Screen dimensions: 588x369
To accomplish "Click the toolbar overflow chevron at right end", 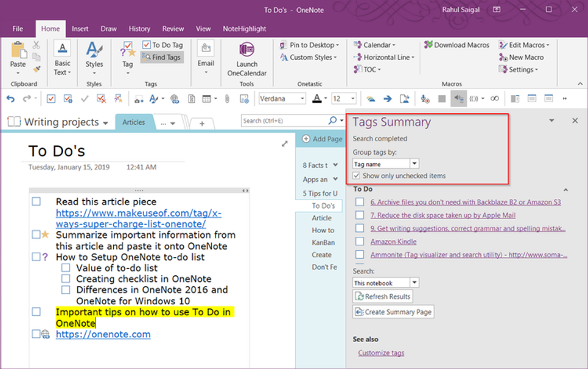I will click(x=565, y=99).
